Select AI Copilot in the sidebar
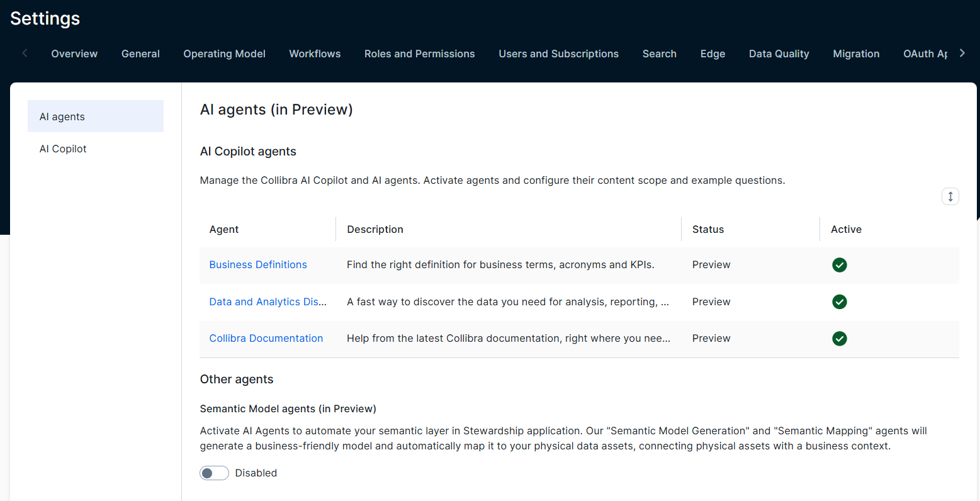The image size is (980, 501). (x=63, y=149)
